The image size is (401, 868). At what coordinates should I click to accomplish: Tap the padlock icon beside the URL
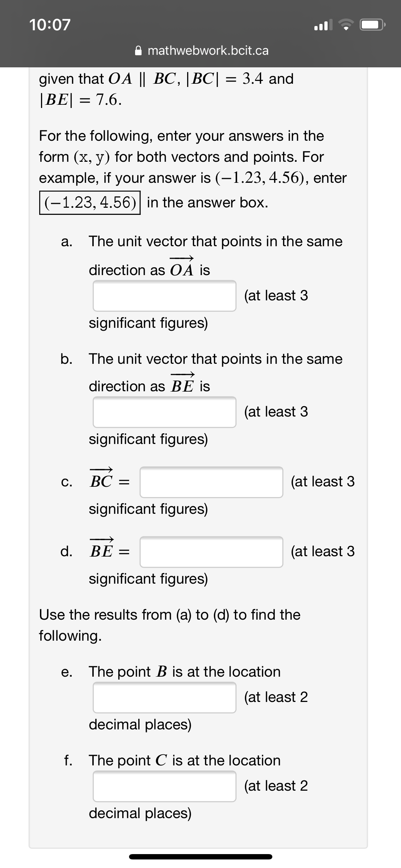(139, 51)
